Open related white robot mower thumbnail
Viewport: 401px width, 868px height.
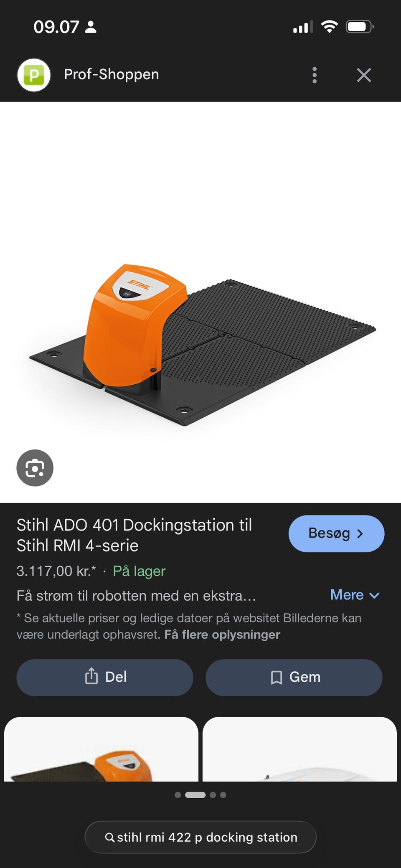[x=299, y=749]
